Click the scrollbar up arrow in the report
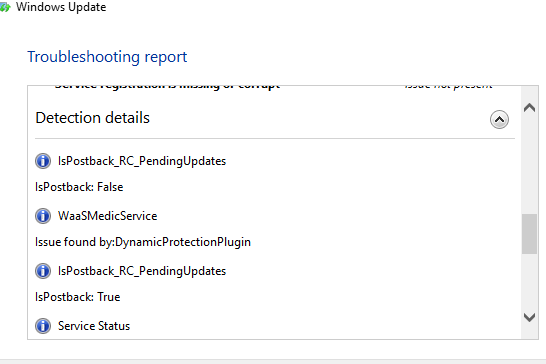Viewport: 546px width, 364px height. point(529,108)
